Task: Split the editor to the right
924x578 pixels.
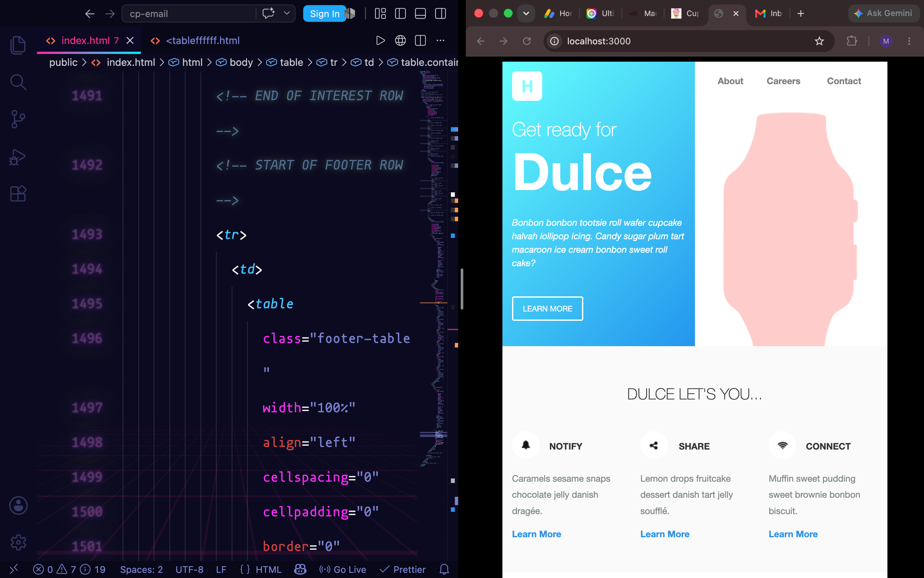Action: pyautogui.click(x=420, y=40)
